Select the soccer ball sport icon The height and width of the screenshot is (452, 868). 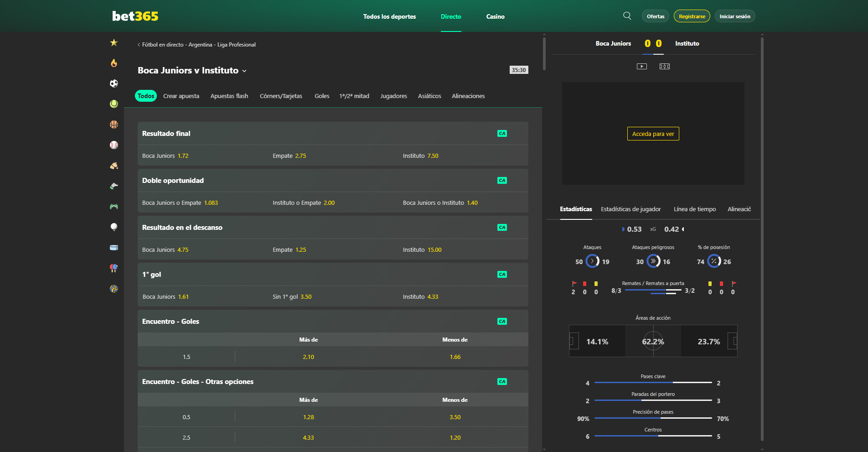click(x=114, y=83)
